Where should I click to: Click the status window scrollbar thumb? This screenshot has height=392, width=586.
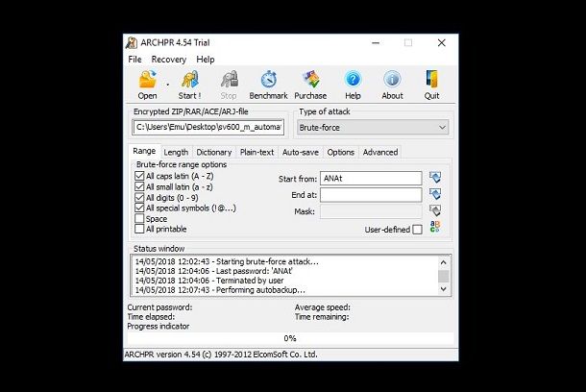[x=444, y=277]
